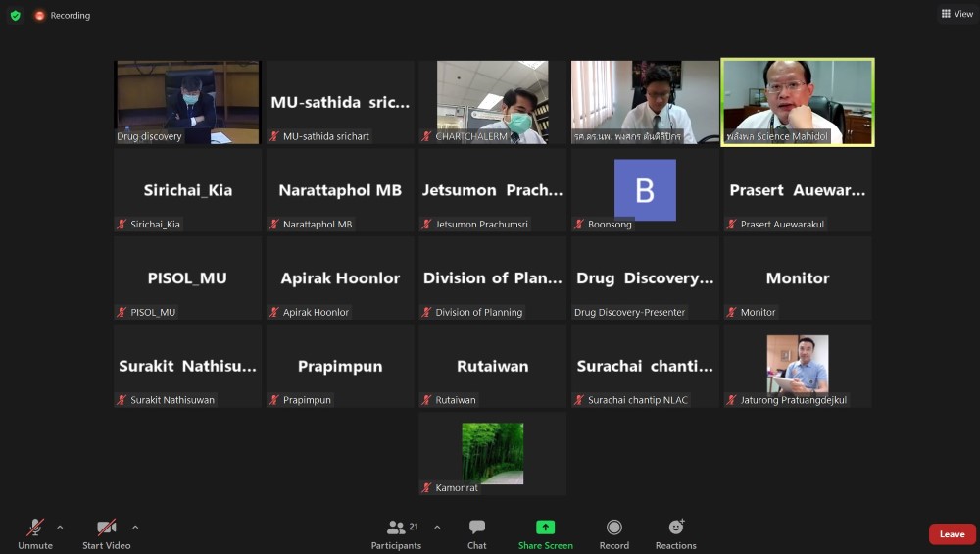980x554 pixels.
Task: Expand video options arrow beside Start Video
Action: click(135, 527)
